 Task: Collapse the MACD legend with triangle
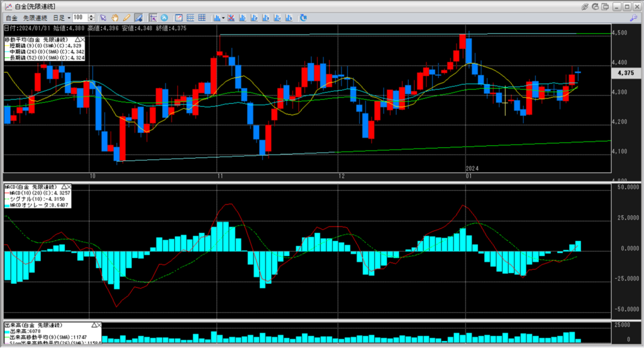(x=64, y=187)
